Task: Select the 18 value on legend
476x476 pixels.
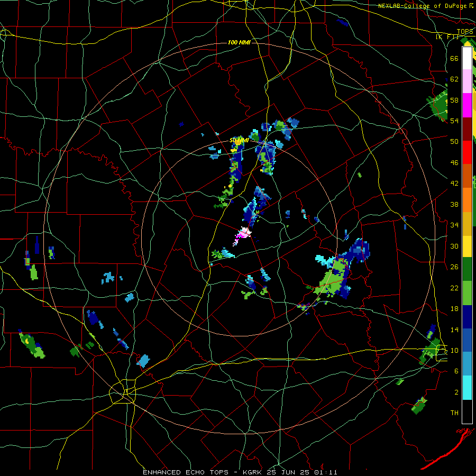Action: (x=454, y=309)
